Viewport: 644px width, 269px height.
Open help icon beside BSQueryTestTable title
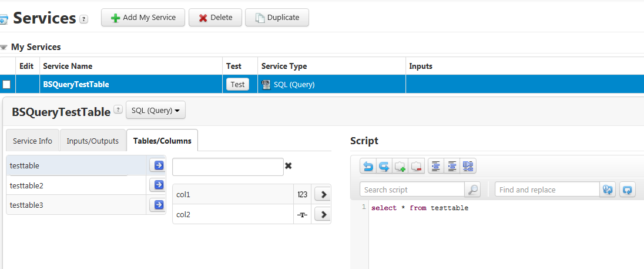click(118, 109)
